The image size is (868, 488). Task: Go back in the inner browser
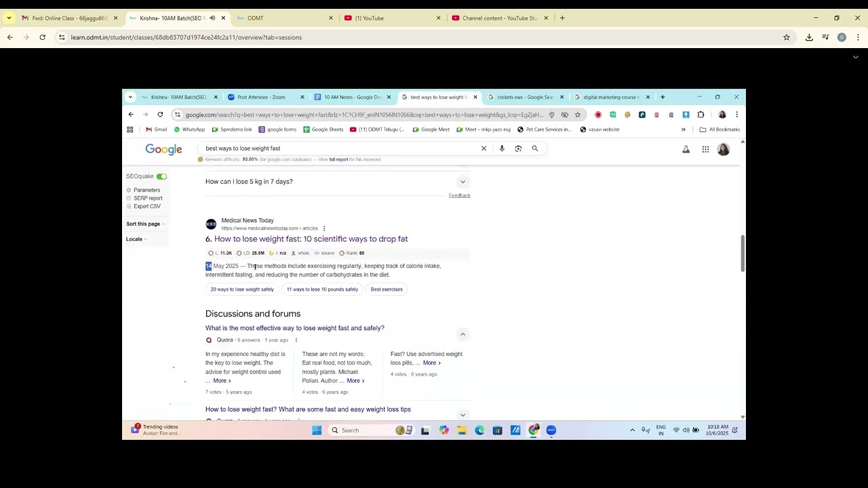point(131,115)
